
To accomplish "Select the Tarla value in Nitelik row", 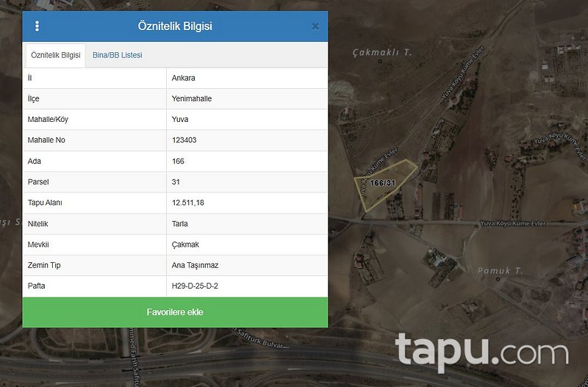I will [x=180, y=223].
